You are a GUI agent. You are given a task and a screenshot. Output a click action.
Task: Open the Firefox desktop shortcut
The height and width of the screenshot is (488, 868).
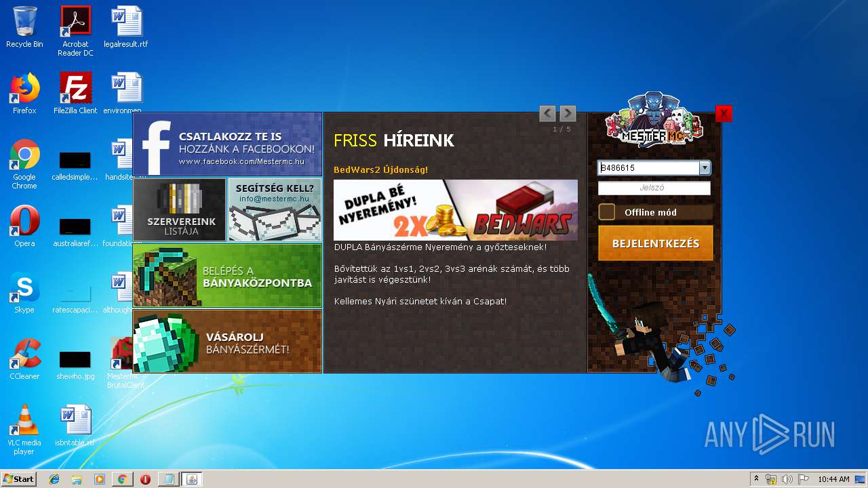(x=24, y=94)
